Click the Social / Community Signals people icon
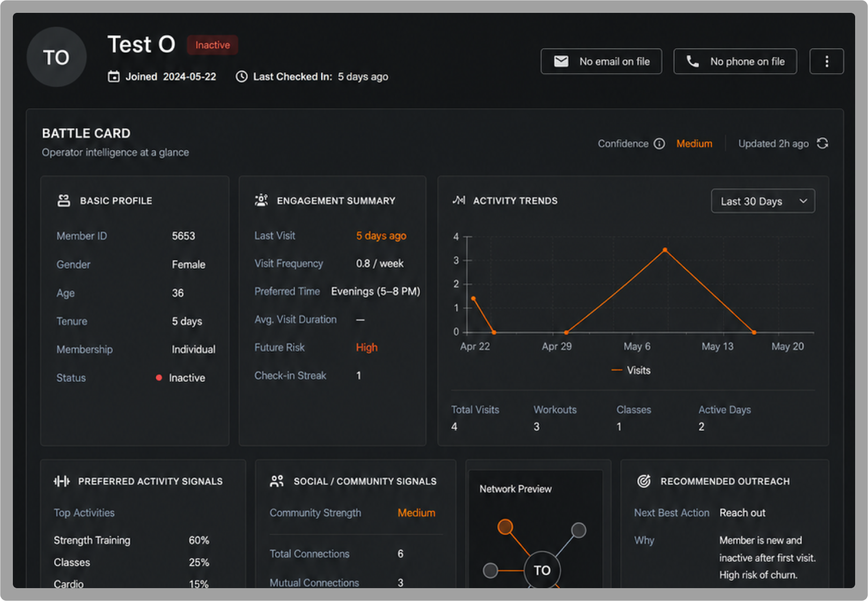This screenshot has width=868, height=601. (x=277, y=481)
